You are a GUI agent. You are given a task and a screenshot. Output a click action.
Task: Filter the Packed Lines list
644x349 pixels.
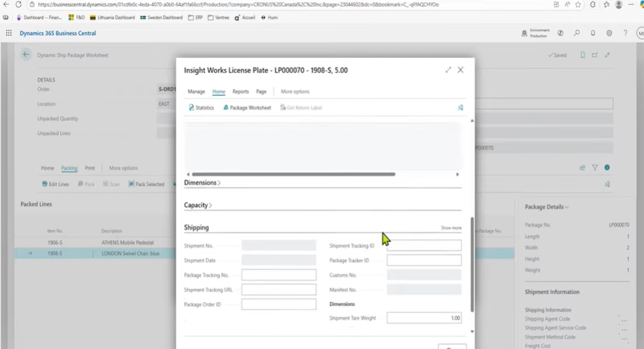point(594,168)
